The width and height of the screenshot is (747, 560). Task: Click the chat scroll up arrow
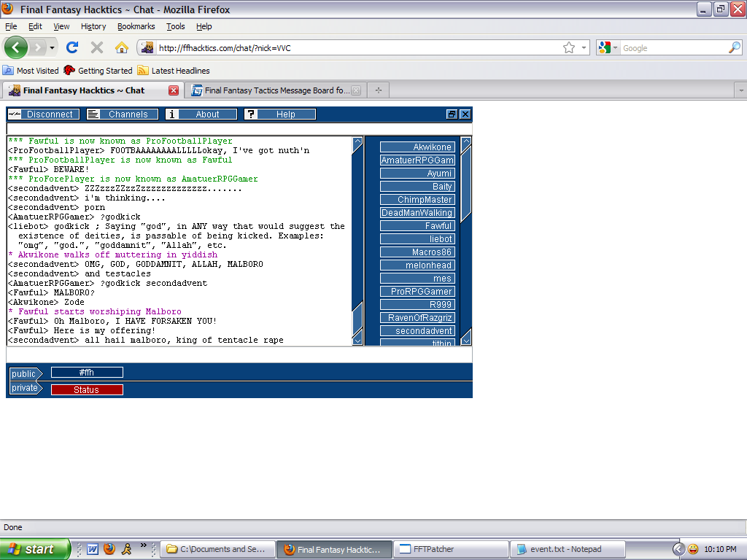(357, 141)
